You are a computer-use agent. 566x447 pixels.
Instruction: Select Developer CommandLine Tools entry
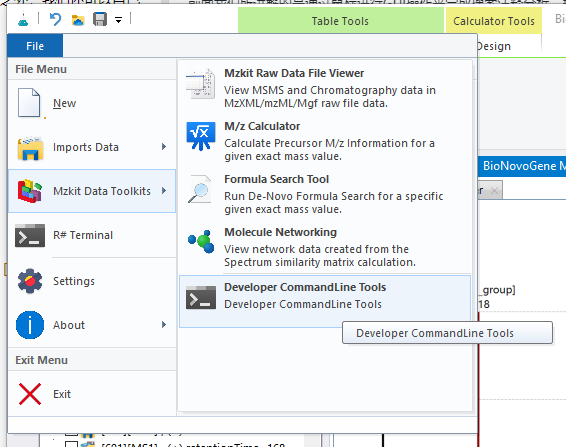click(325, 301)
